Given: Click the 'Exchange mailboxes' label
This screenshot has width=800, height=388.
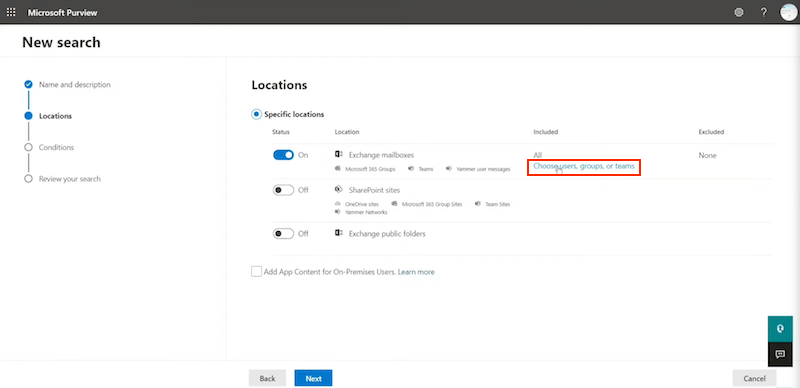Looking at the screenshot, I should pyautogui.click(x=381, y=155).
